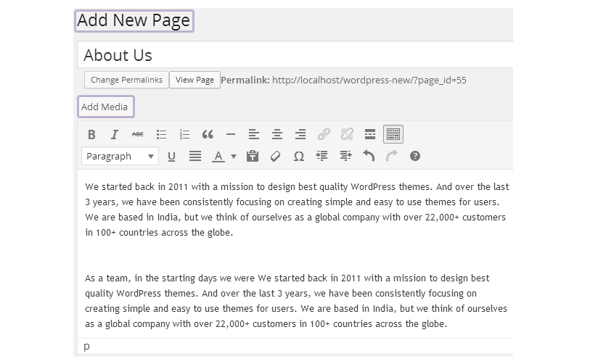The height and width of the screenshot is (364, 590).
Task: Apply strikethrough formatting
Action: 138,134
